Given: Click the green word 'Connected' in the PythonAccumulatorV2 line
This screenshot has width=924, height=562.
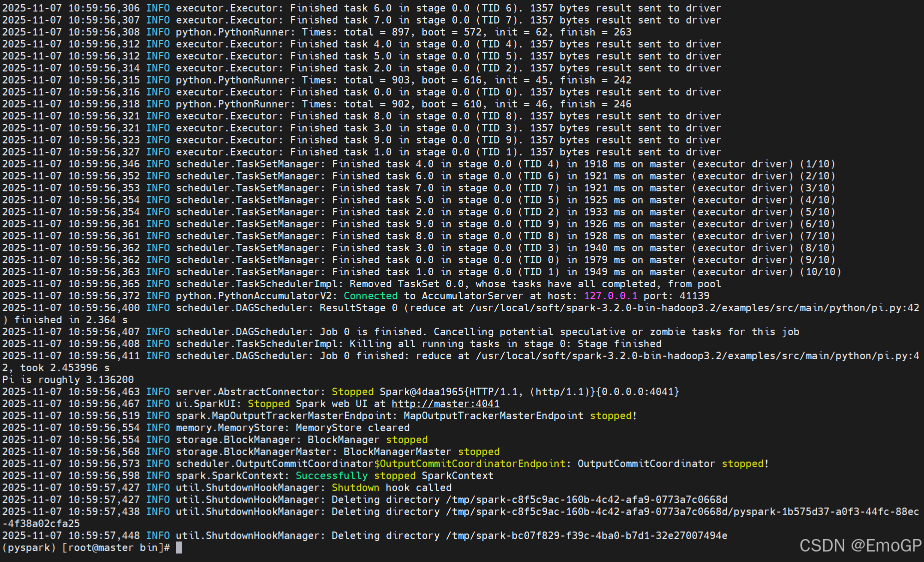Looking at the screenshot, I should 371,296.
